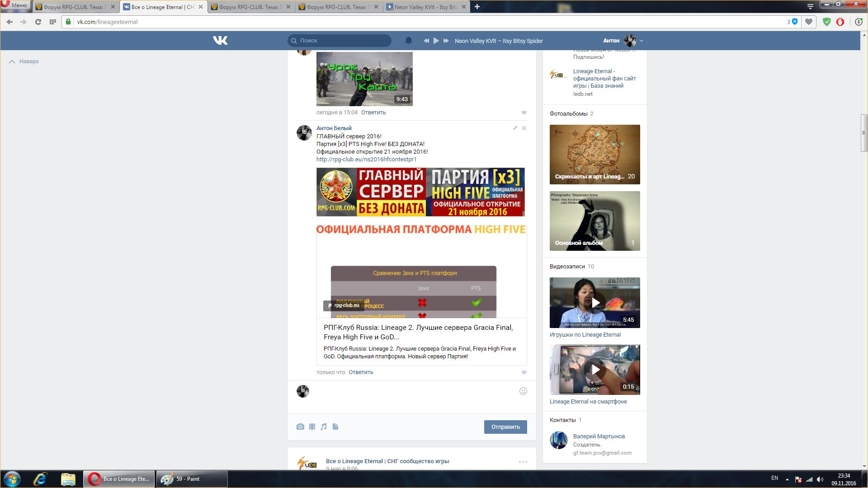The height and width of the screenshot is (488, 868).
Task: Open Антон profile dropdown menu
Action: 641,41
